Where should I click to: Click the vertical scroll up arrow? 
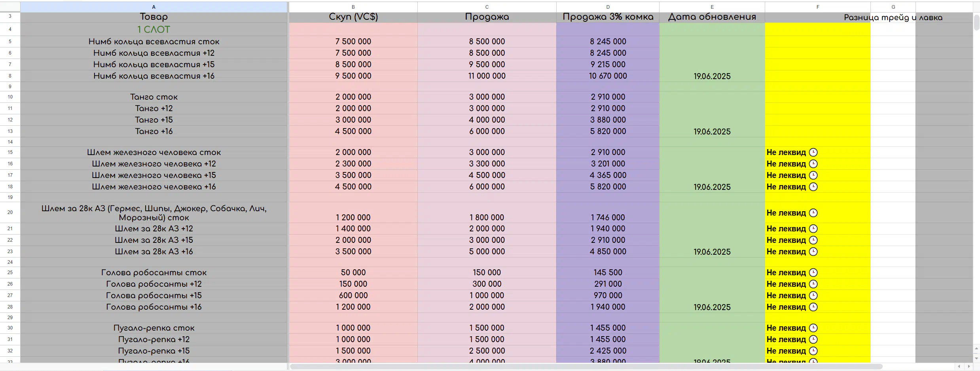point(976,349)
